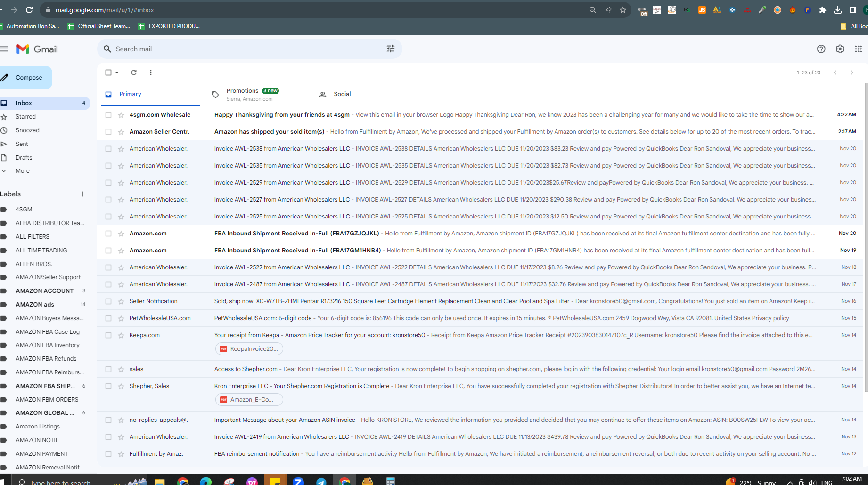Open the select dropdown arrow
The image size is (868, 485).
click(x=117, y=73)
